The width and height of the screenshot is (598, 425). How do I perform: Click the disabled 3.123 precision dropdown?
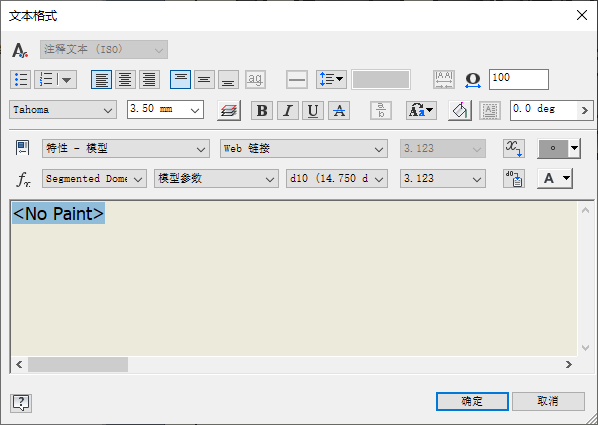point(443,148)
